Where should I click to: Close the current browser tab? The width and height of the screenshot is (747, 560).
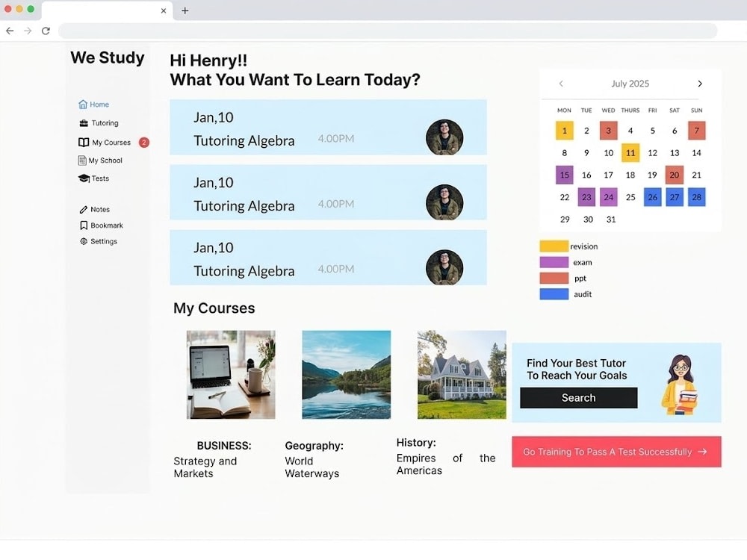164,10
